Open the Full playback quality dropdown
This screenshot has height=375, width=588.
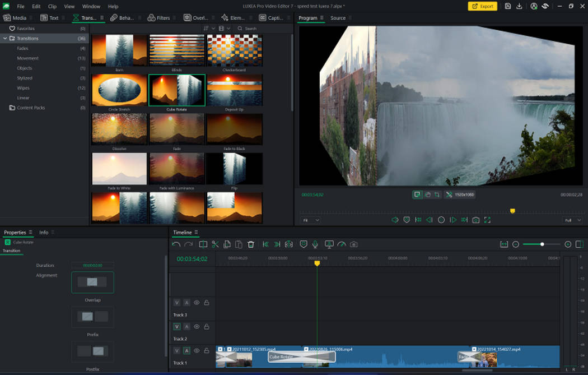(x=570, y=220)
